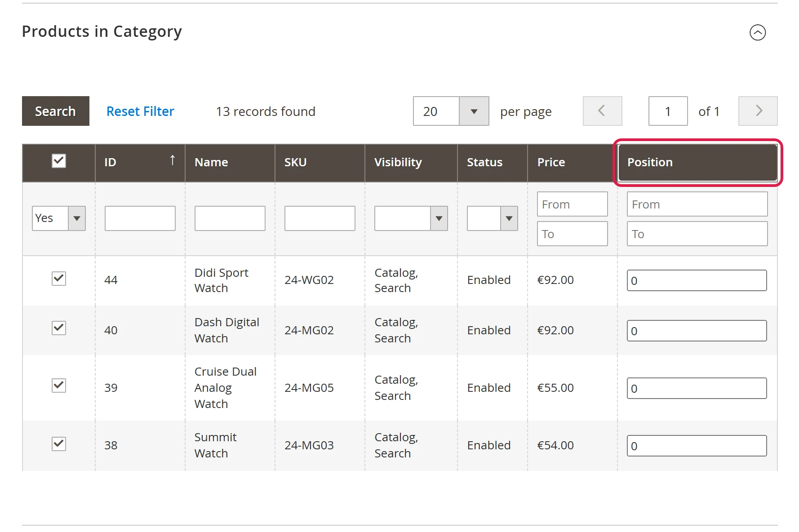Toggle the select-all checkbox in header

(x=59, y=161)
